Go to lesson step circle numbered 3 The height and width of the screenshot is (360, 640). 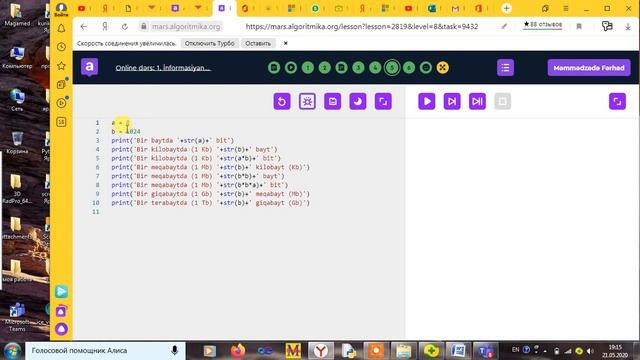point(358,68)
